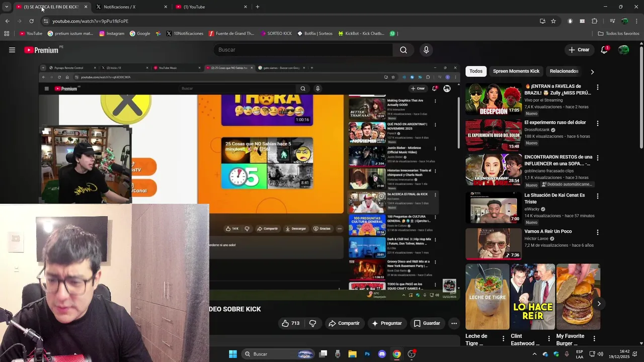Start voice search with microphone icon
Screen dimensions: 644x362
click(426, 50)
